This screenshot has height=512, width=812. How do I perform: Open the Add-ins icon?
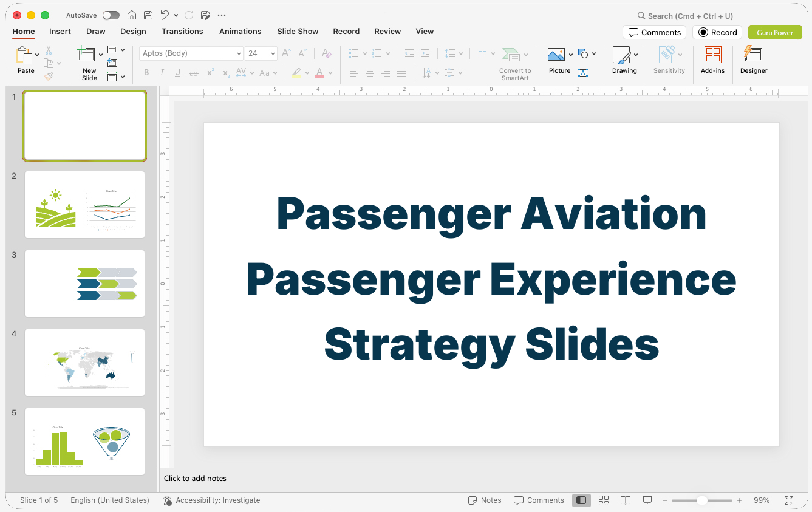coord(712,55)
